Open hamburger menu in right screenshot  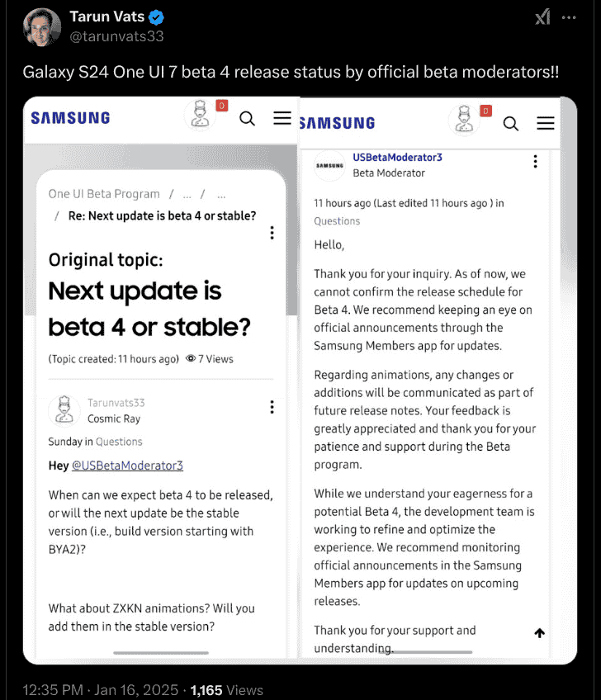point(545,123)
